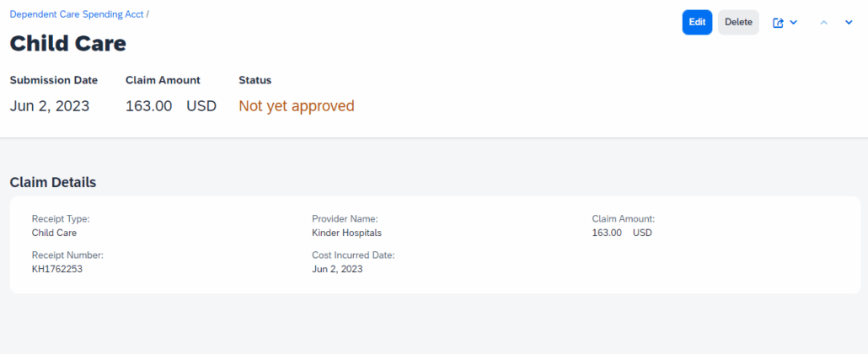Select the 'Not yet approved' status text
This screenshot has width=868, height=354.
297,106
